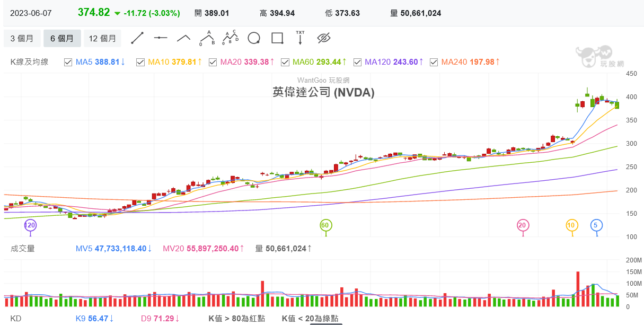Click the opening price 389.01

coord(217,13)
